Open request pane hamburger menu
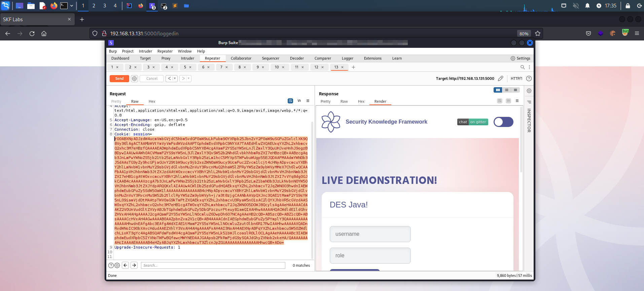The height and width of the screenshot is (291, 644). 308,101
